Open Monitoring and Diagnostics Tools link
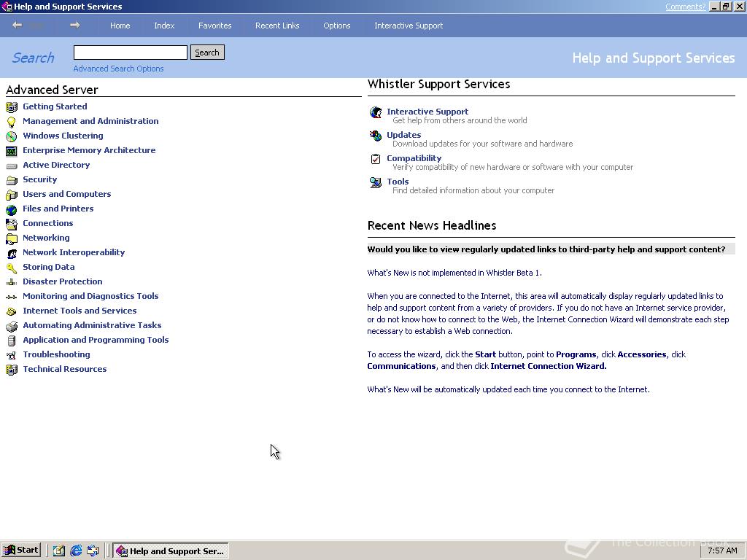 pyautogui.click(x=90, y=296)
